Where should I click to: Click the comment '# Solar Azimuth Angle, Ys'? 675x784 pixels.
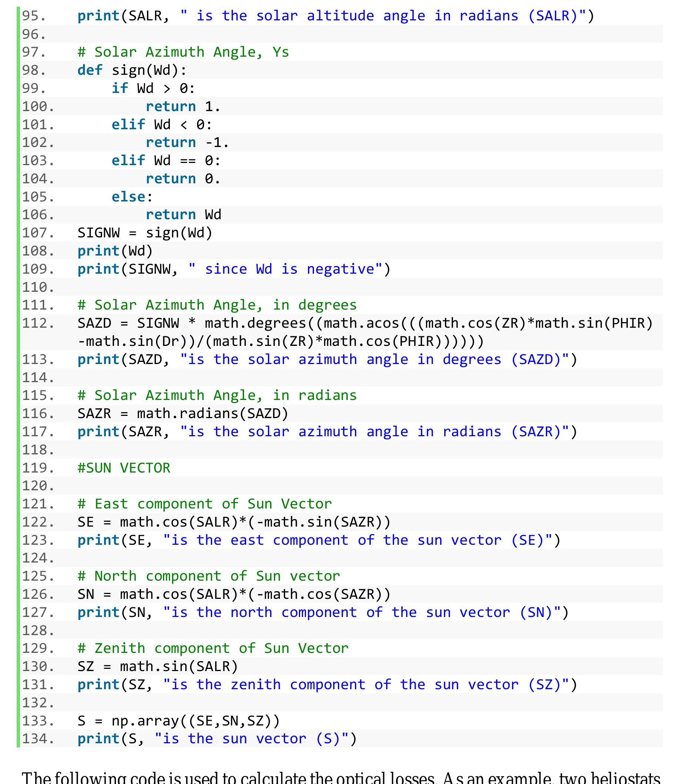[183, 52]
